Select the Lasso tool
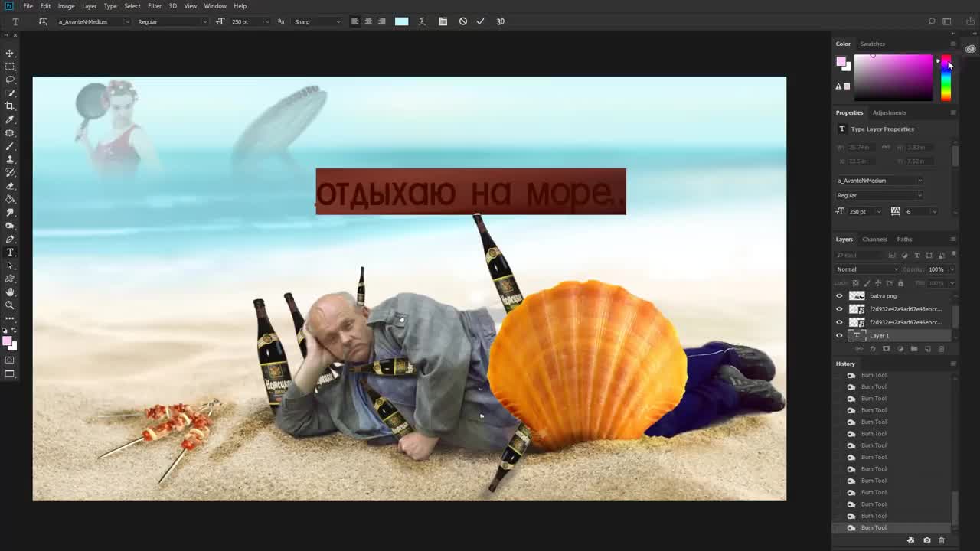 tap(10, 80)
